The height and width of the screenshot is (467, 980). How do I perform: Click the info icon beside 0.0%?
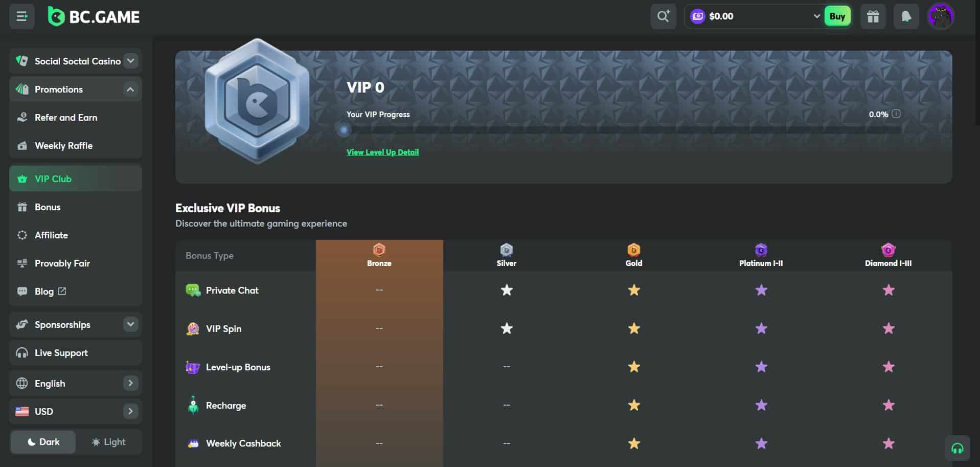pyautogui.click(x=896, y=114)
